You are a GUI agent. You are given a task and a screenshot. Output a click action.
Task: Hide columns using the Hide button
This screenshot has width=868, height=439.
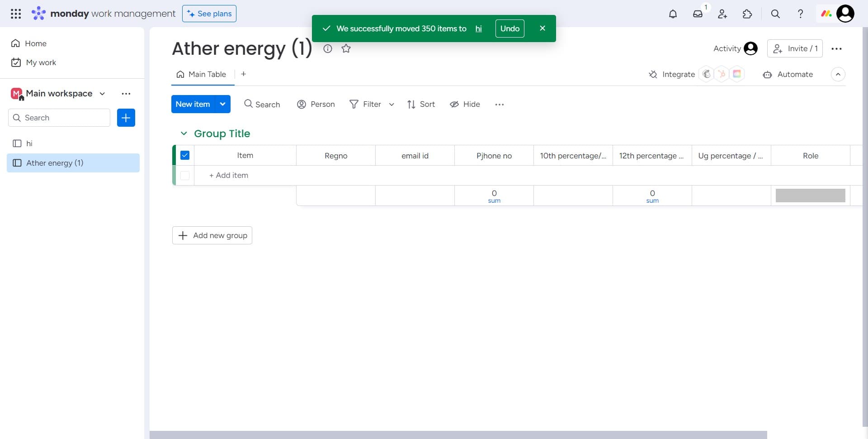coord(465,104)
